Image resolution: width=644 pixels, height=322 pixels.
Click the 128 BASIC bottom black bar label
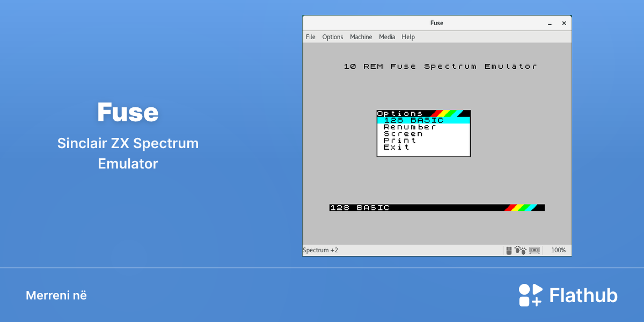tap(360, 208)
